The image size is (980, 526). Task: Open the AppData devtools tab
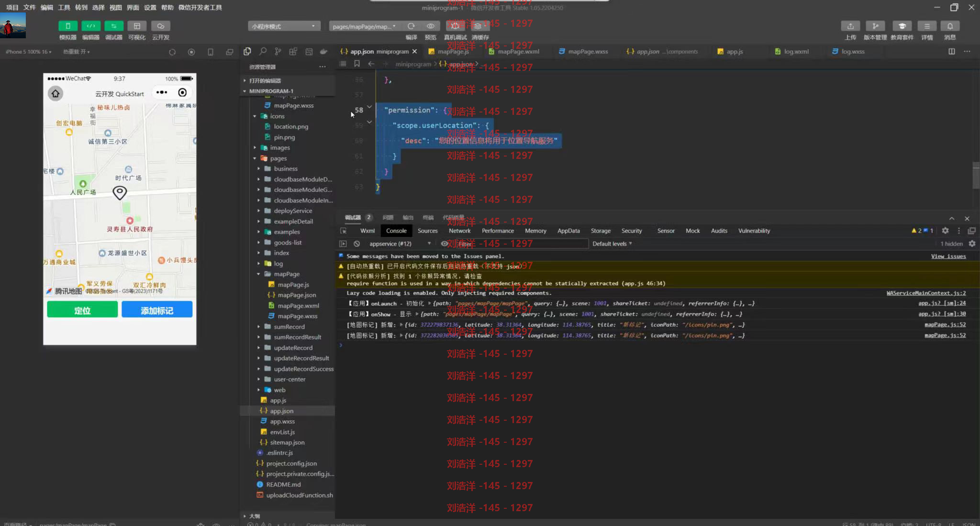568,231
